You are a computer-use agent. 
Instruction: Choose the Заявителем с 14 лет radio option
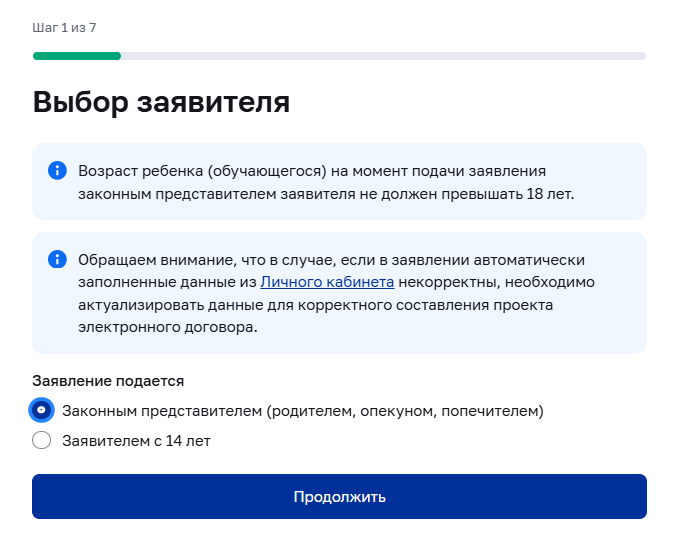pyautogui.click(x=41, y=440)
